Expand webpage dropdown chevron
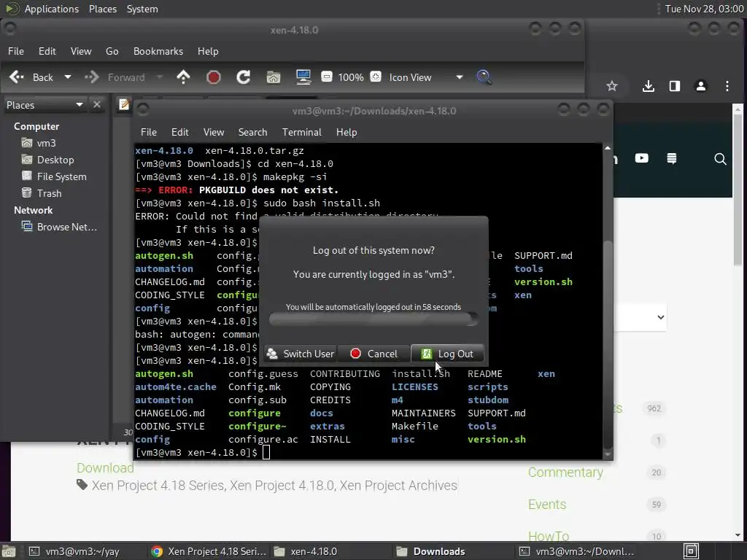 click(x=661, y=317)
